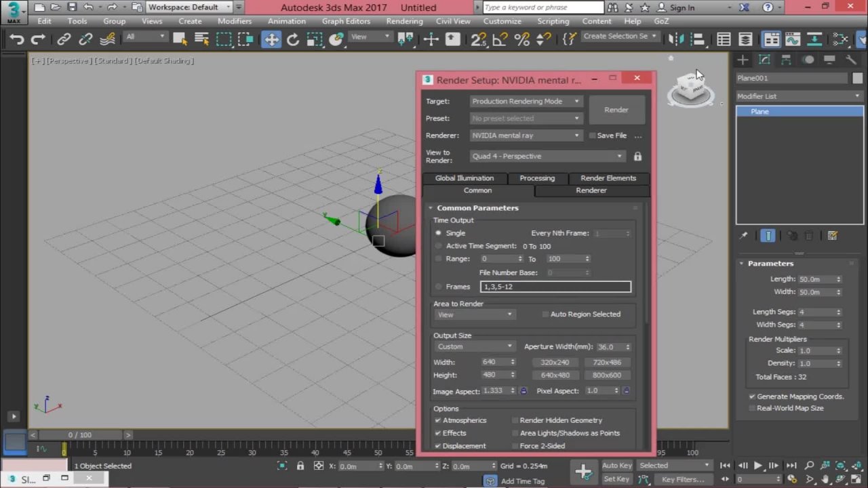Click the Render button
The height and width of the screenshot is (488, 868).
(616, 109)
